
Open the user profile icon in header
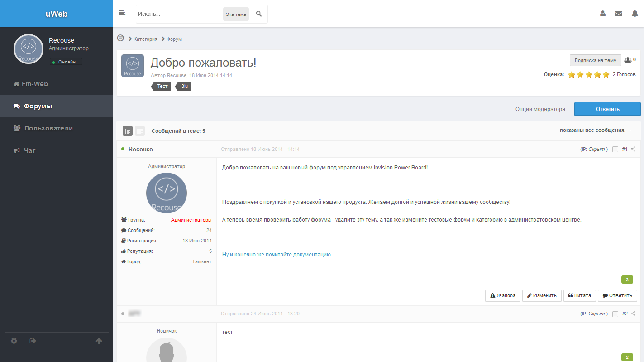(x=603, y=14)
